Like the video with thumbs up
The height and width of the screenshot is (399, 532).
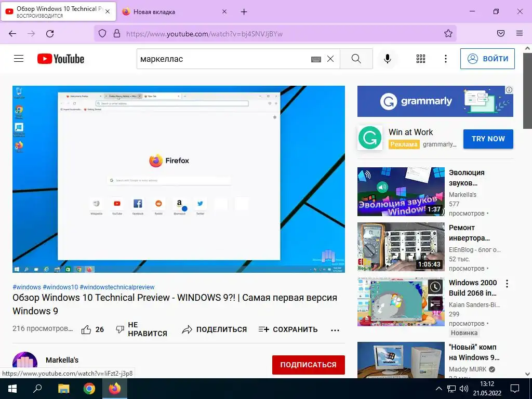(92, 329)
